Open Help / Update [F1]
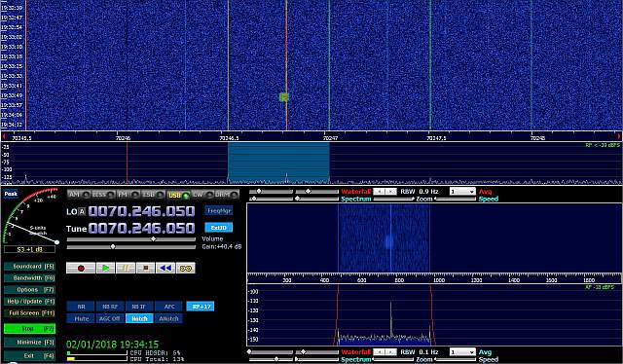 (x=29, y=301)
